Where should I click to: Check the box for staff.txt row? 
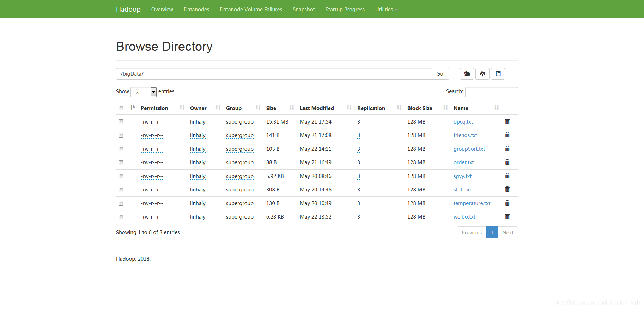tap(121, 190)
